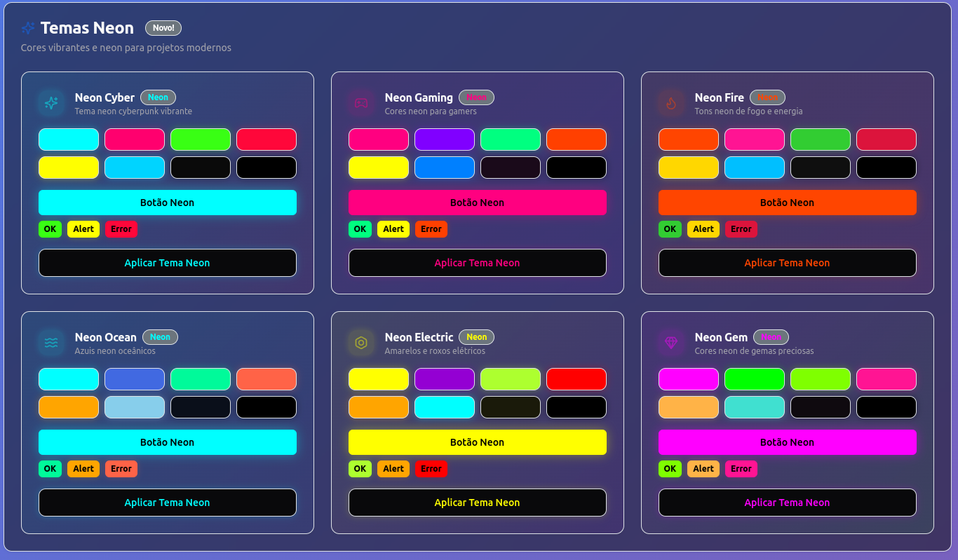Click the Error badge in Neon Electric card

point(431,469)
